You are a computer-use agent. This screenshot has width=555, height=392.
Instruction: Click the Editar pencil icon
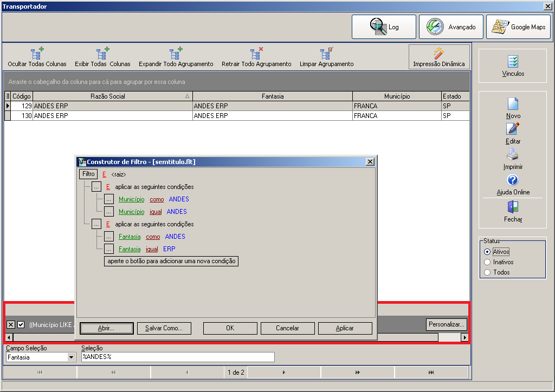(513, 129)
